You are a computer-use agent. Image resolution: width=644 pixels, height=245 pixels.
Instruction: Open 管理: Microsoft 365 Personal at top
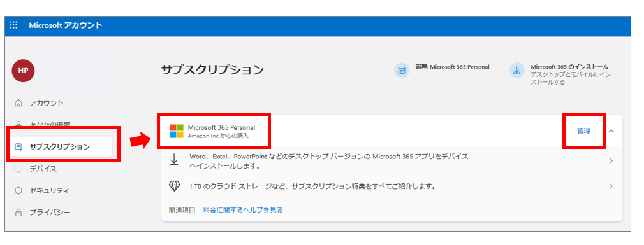pos(452,67)
